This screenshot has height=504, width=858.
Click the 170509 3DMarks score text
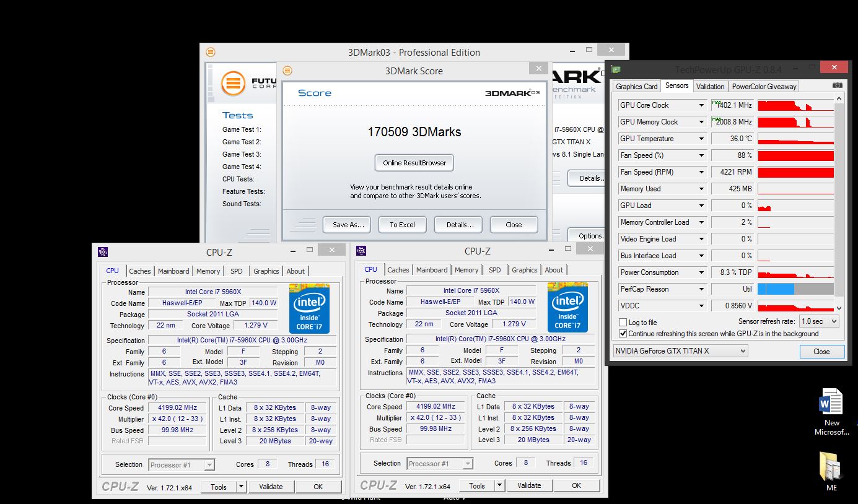point(414,132)
